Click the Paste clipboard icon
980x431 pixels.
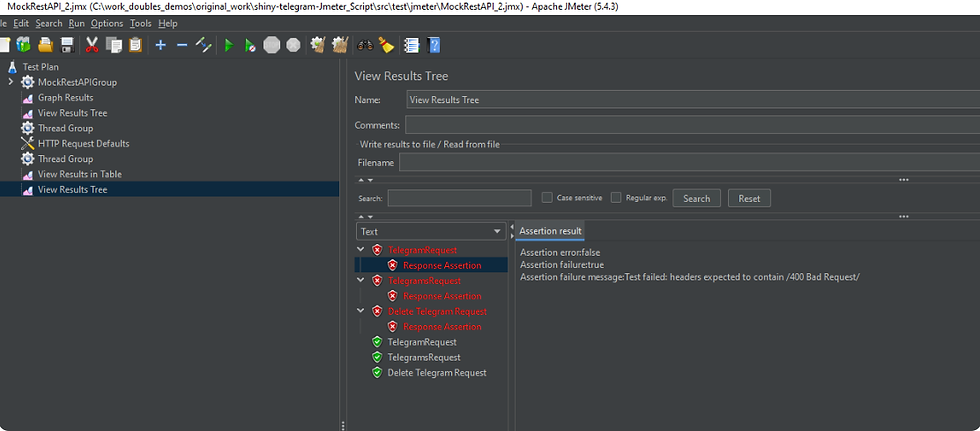click(x=135, y=45)
